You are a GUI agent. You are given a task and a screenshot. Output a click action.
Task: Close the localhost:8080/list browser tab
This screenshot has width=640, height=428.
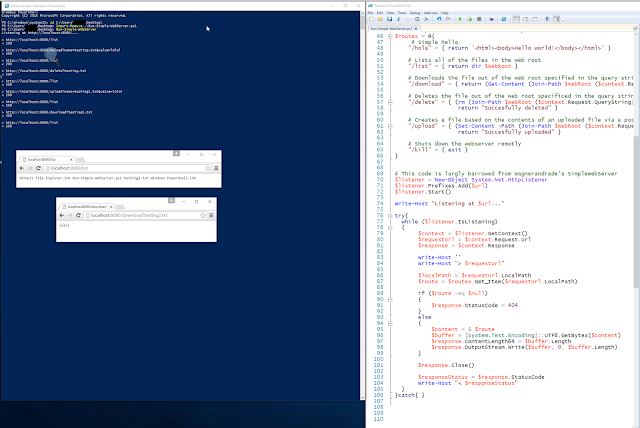[x=71, y=159]
